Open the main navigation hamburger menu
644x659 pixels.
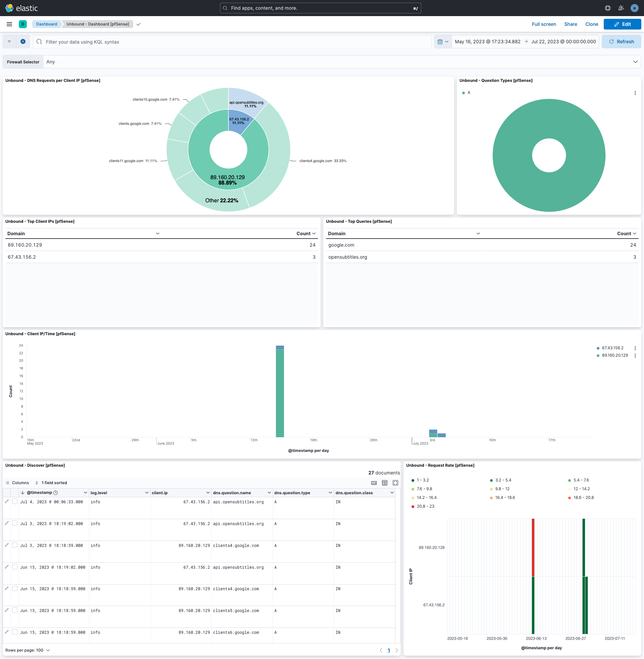(9, 24)
